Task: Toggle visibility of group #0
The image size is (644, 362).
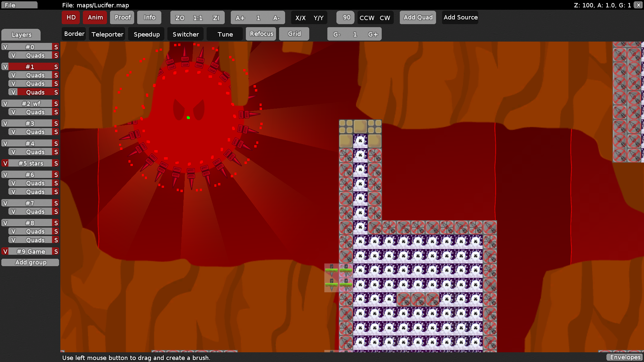Action: point(5,47)
